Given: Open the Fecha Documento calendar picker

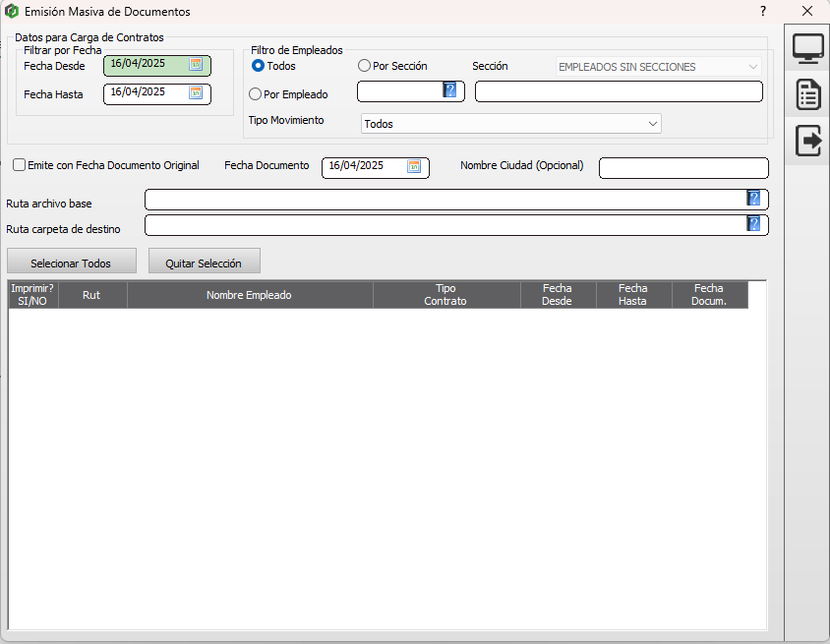Looking at the screenshot, I should 414,166.
